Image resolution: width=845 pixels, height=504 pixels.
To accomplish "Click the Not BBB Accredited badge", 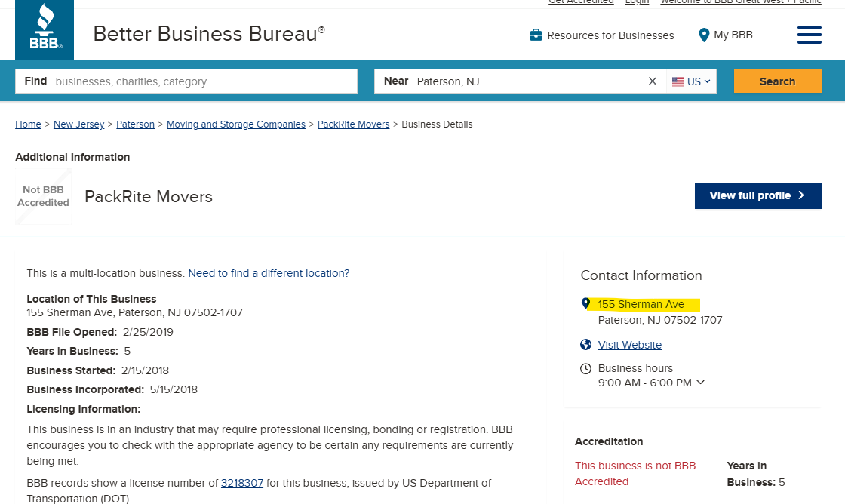I will pos(43,196).
